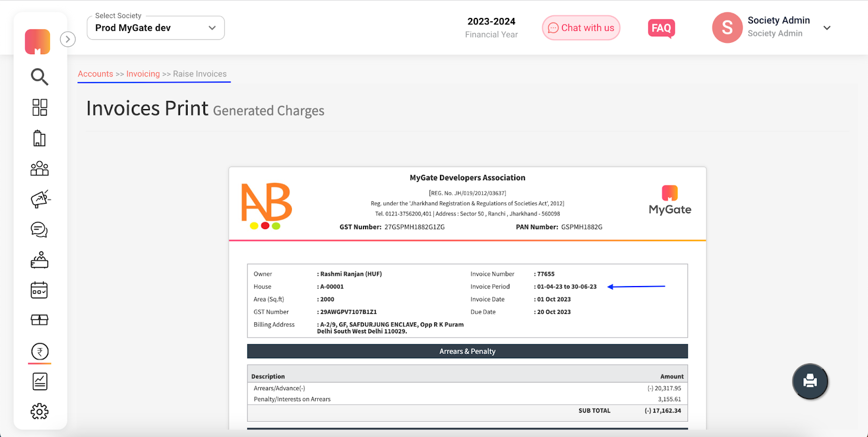868x437 pixels.
Task: Click the MyGate logo on invoice
Action: click(670, 200)
